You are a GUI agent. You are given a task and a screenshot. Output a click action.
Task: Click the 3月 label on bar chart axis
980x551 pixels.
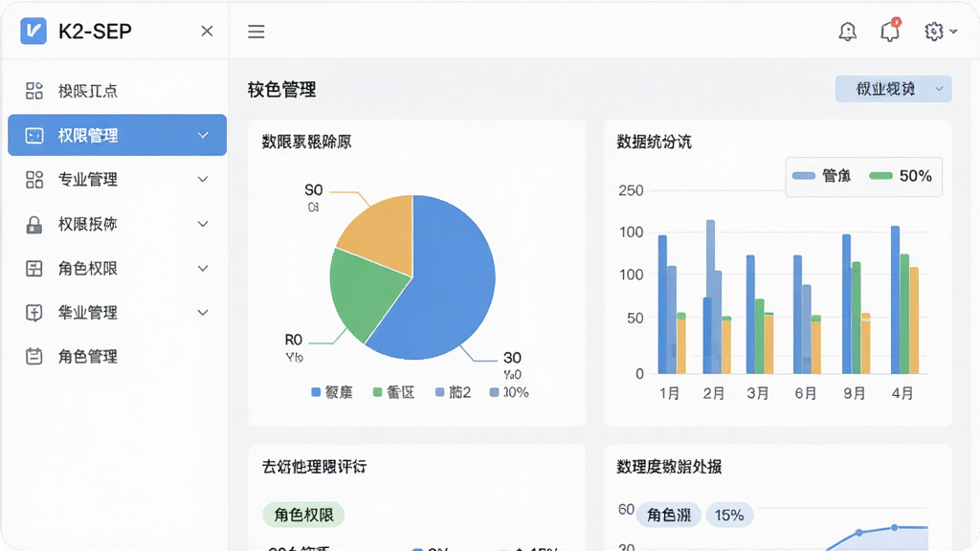(x=758, y=393)
